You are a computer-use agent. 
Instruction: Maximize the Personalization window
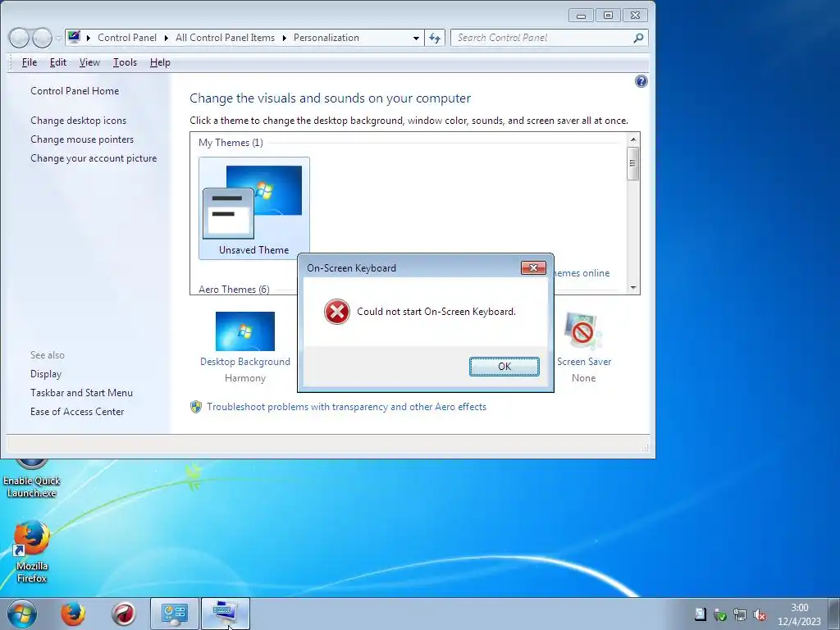click(x=608, y=15)
